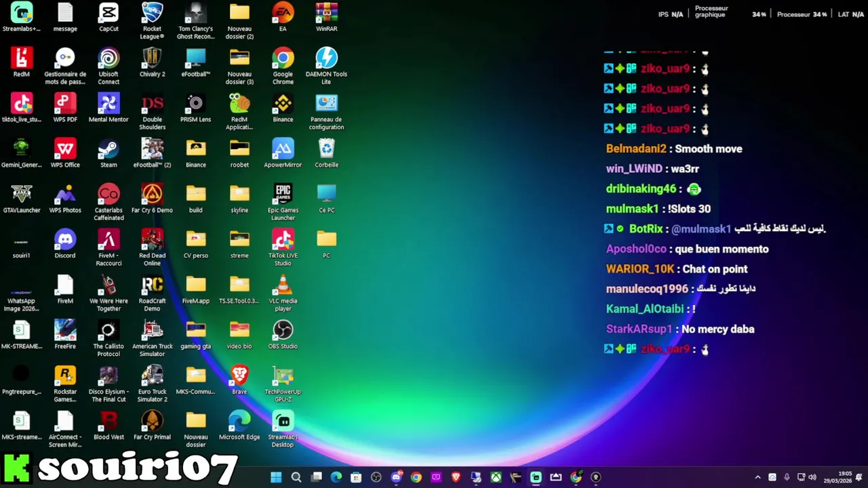Open the streme folder
The image size is (868, 488).
pyautogui.click(x=239, y=244)
